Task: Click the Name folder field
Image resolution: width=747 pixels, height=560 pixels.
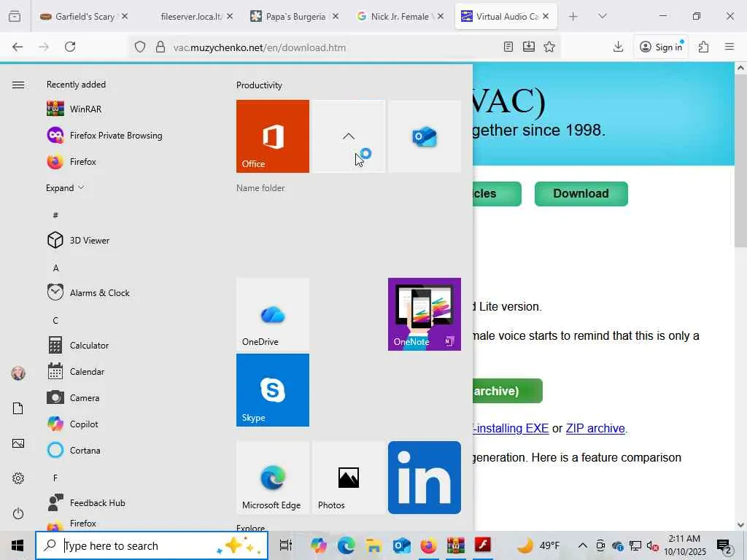Action: click(260, 188)
